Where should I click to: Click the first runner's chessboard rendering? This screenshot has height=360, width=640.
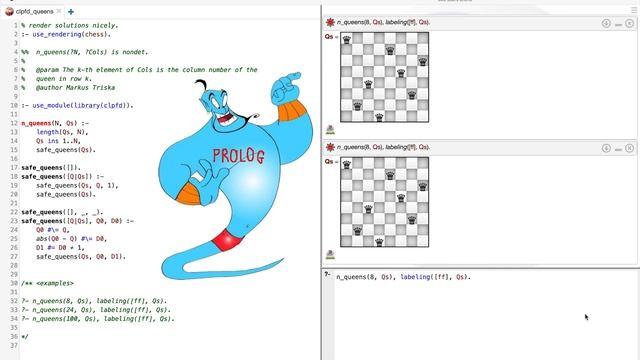(384, 77)
